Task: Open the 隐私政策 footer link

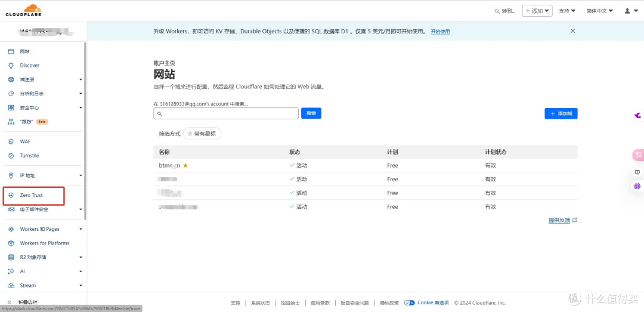Action: [x=389, y=303]
